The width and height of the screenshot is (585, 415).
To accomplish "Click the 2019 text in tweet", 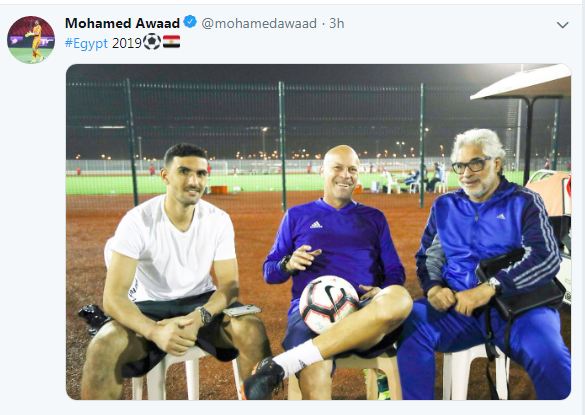I will tap(127, 43).
